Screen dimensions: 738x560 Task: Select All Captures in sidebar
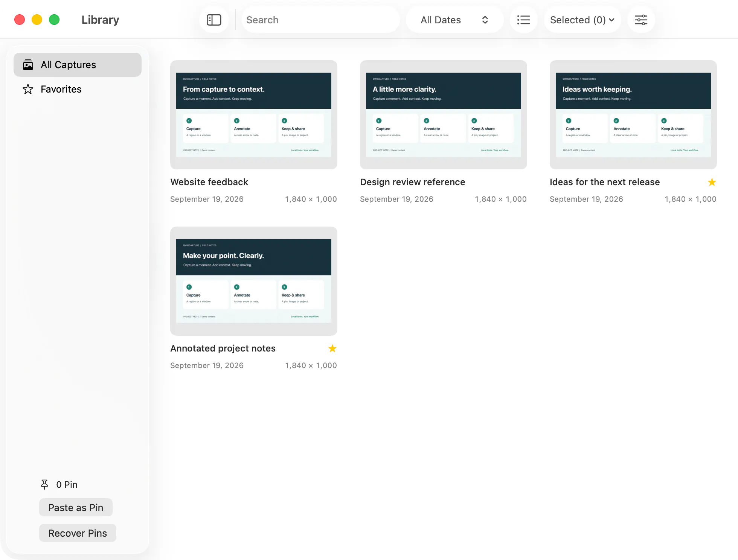click(78, 65)
